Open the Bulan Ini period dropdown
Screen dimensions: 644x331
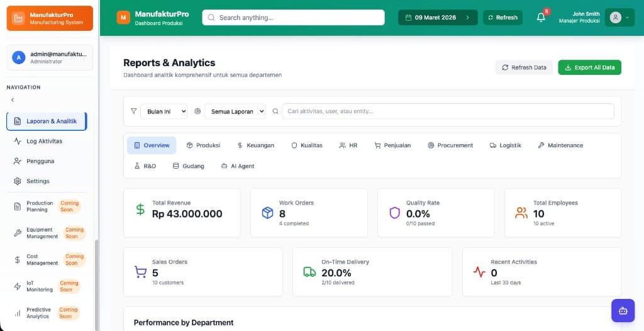tap(164, 111)
